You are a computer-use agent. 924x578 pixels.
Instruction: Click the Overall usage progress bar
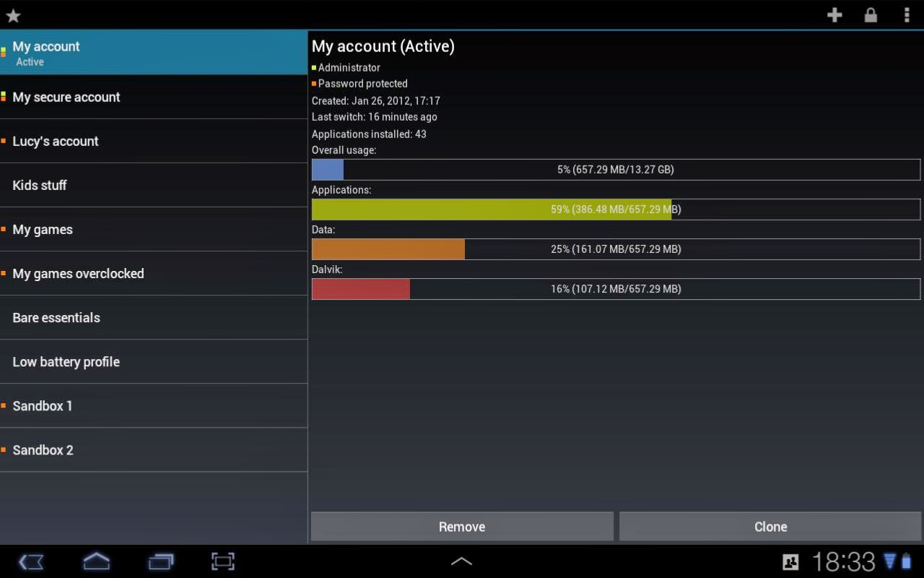pyautogui.click(x=616, y=169)
